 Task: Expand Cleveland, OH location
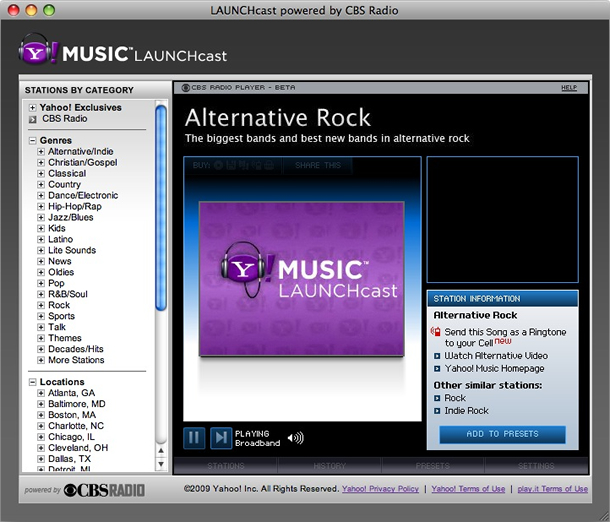coord(41,448)
